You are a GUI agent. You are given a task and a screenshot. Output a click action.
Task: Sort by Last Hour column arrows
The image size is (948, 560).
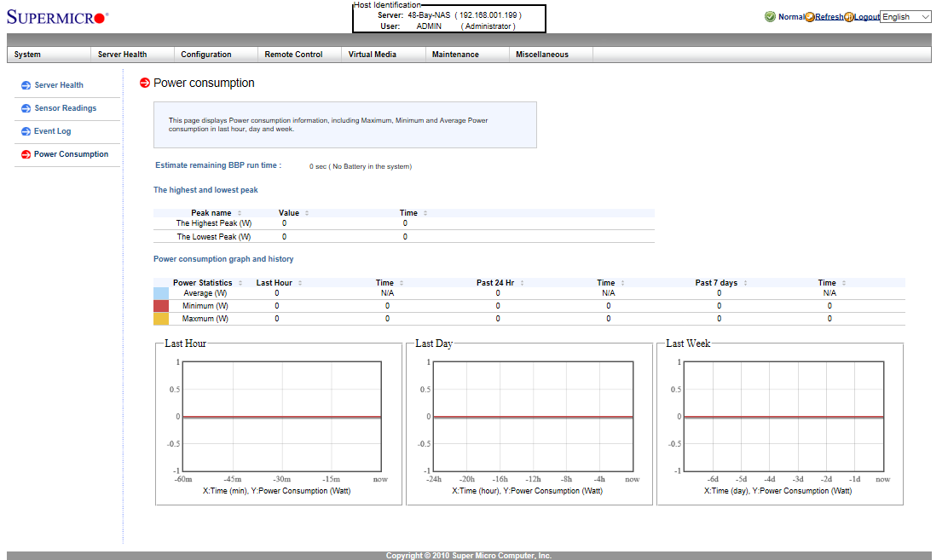tap(300, 283)
